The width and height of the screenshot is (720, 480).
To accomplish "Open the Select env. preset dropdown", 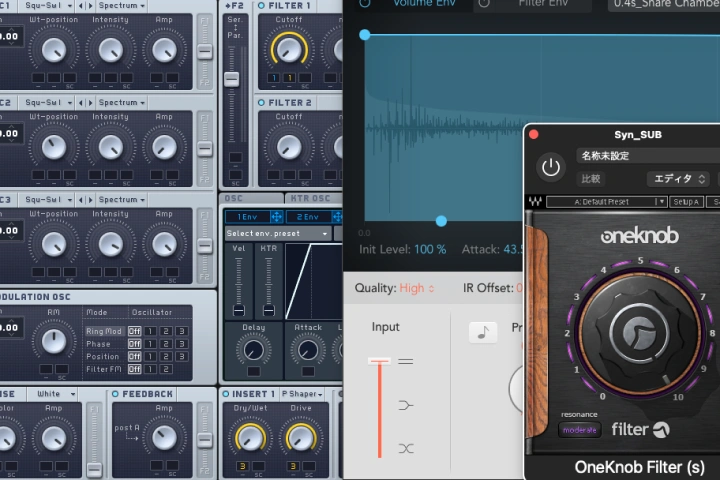I will tap(277, 233).
